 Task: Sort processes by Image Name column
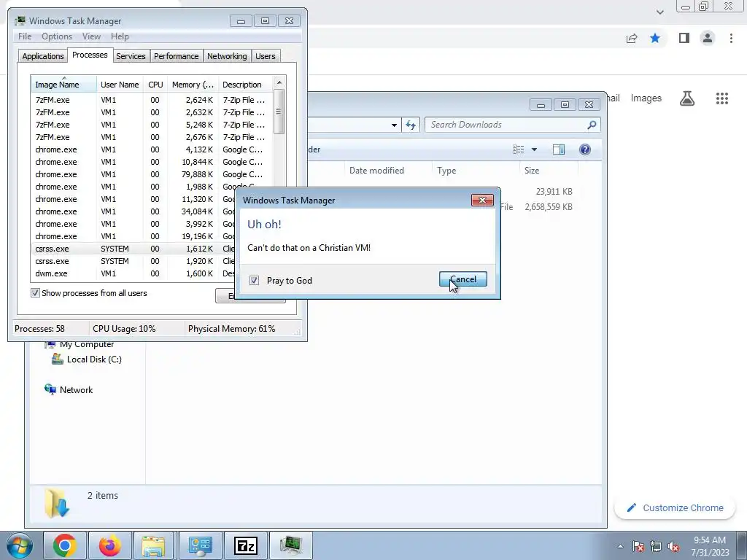click(x=64, y=85)
